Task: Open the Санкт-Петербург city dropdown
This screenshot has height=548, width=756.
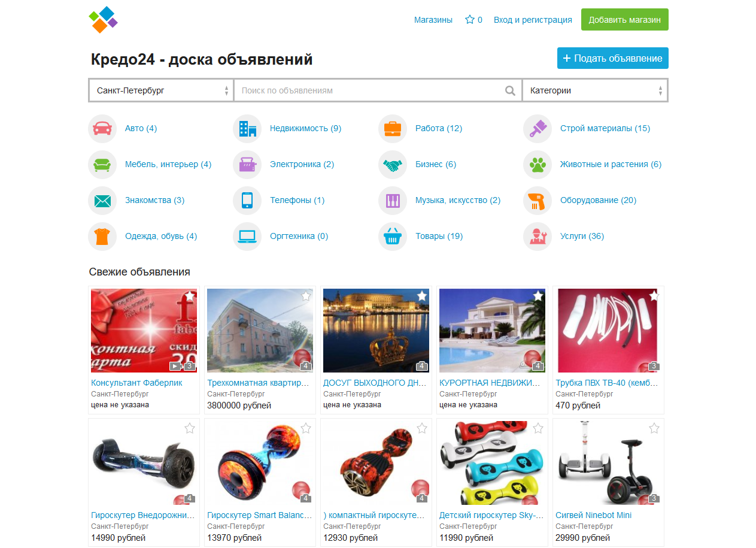Action: [161, 91]
